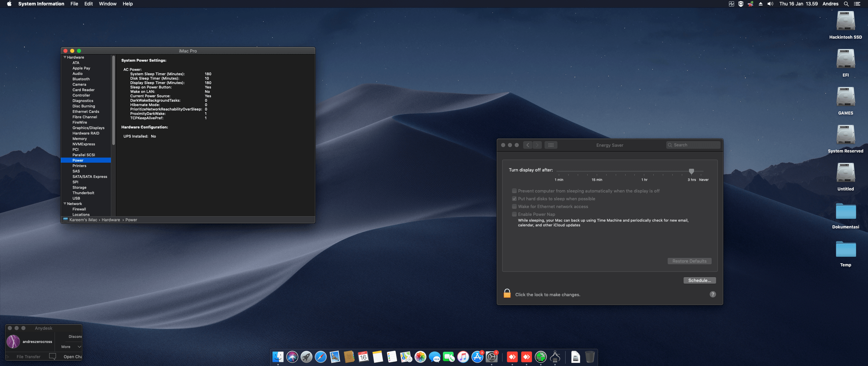Click the Schedule... button
The width and height of the screenshot is (868, 366).
[x=699, y=280]
